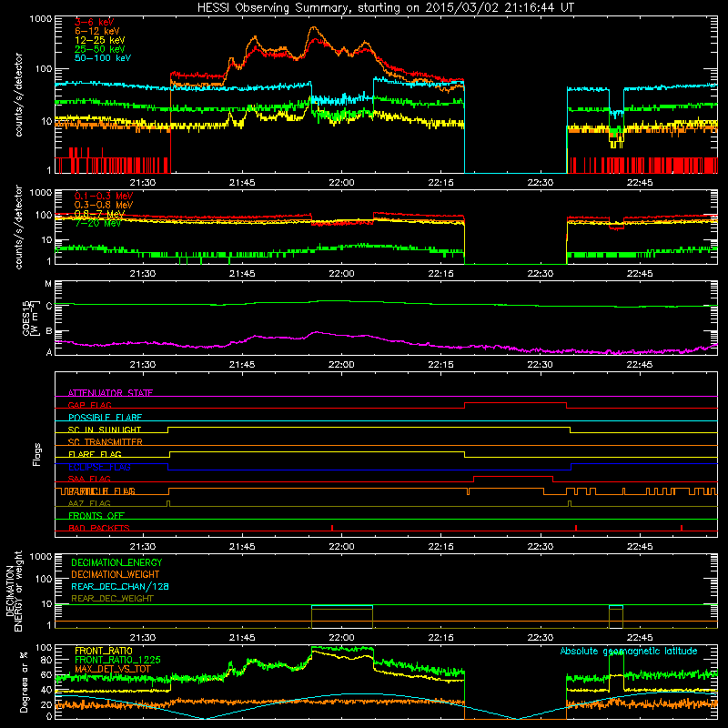Select the 3-6 keV legend label
Image resolution: width=728 pixels, height=728 pixels.
tap(95, 22)
